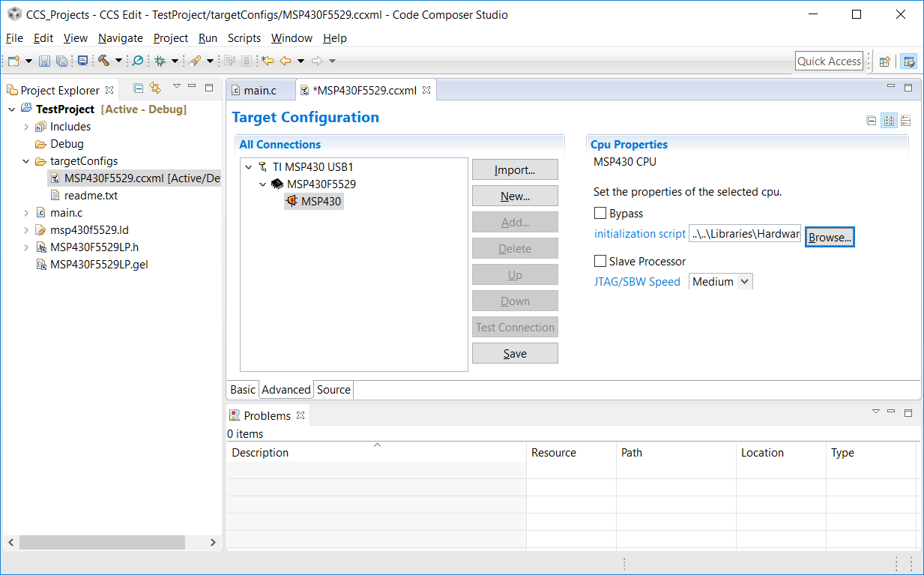Click the initialization script path field
The height and width of the screenshot is (575, 924).
click(745, 234)
